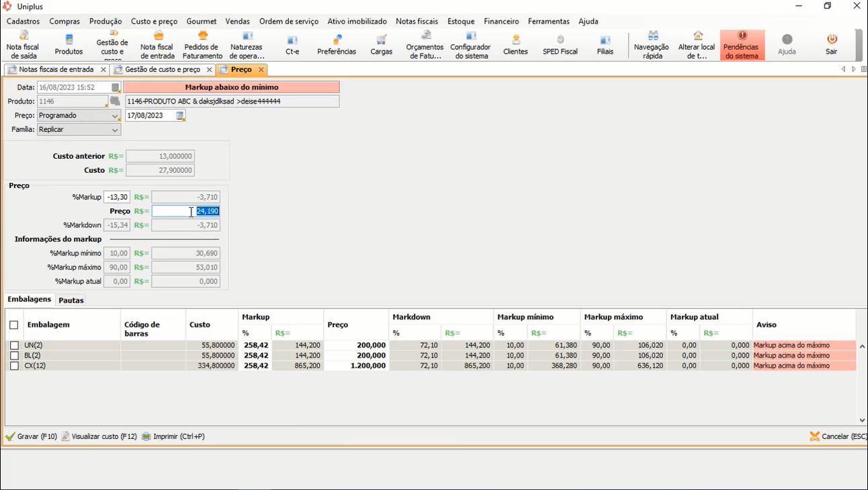Click table scrollbar down arrow
The image size is (868, 490).
point(863,420)
